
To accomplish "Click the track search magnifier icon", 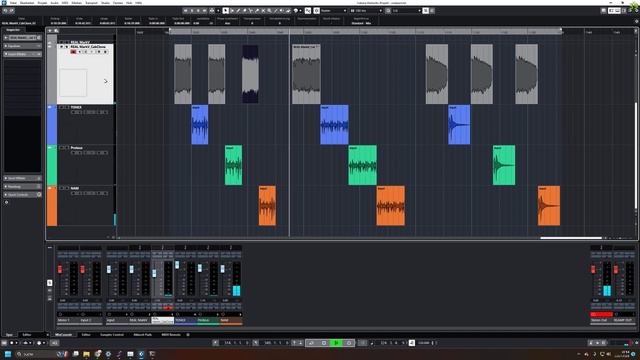I will [56, 31].
